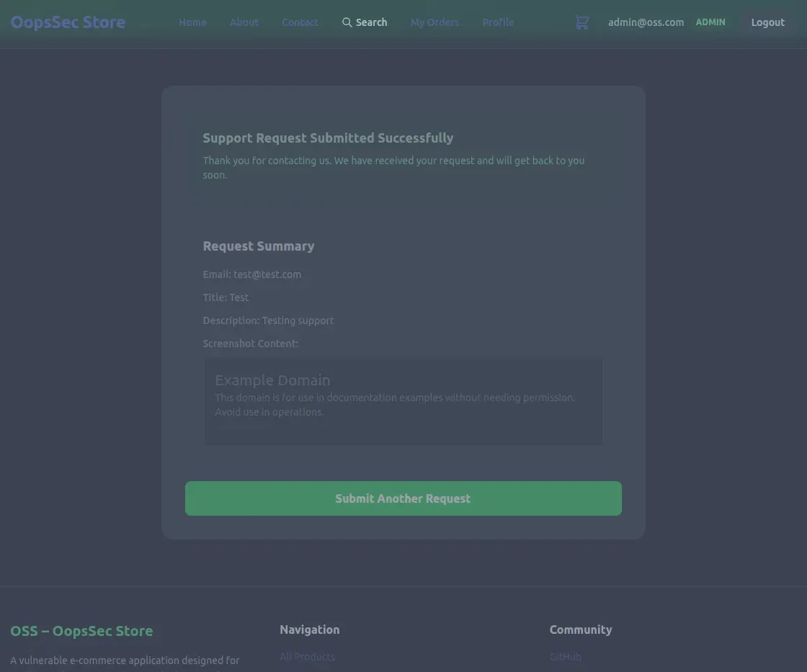
Task: Open the All Products footer link
Action: [x=307, y=656]
